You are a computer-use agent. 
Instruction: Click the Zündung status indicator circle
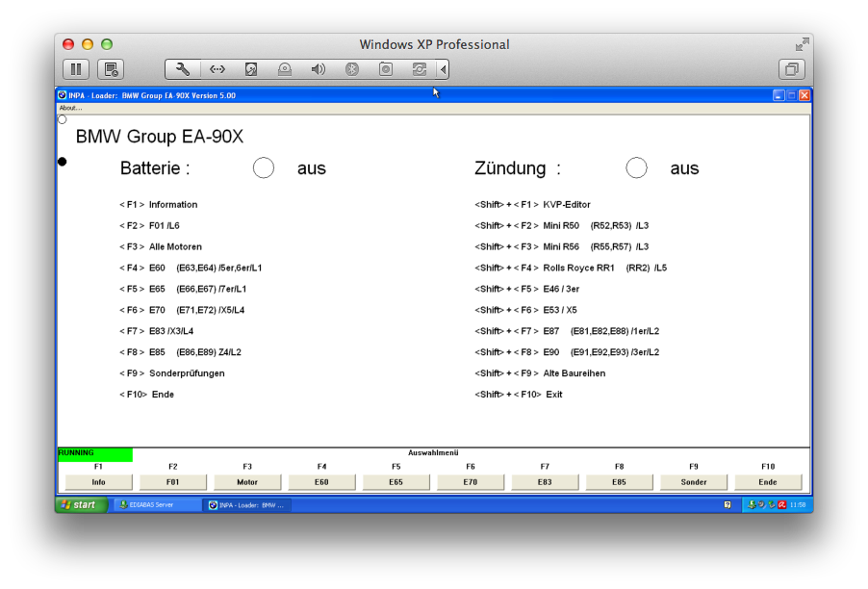click(x=637, y=167)
